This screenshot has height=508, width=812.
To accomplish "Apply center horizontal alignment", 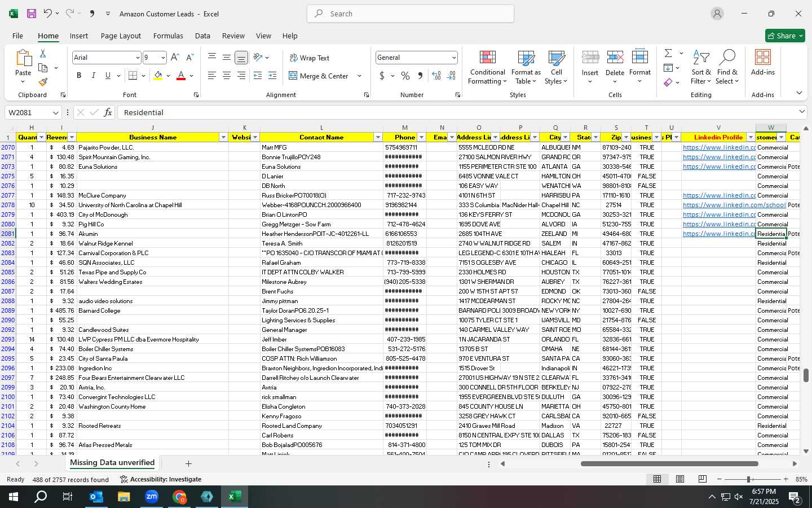I will click(226, 76).
